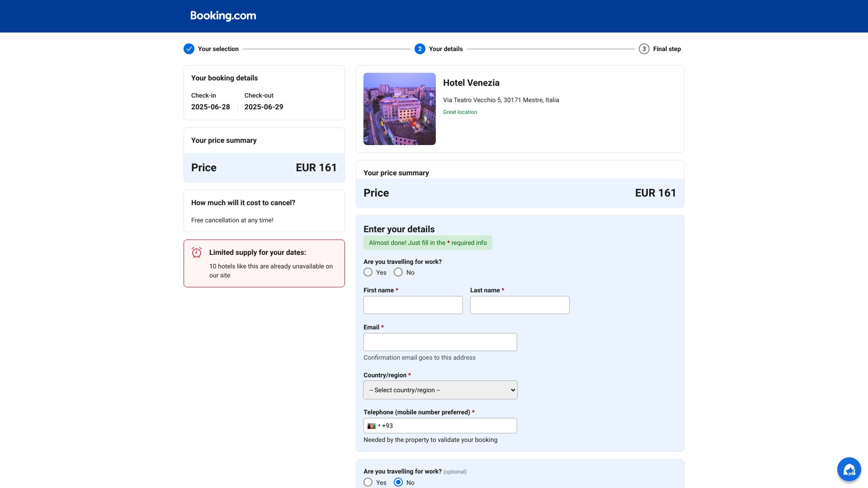This screenshot has height=488, width=868.
Task: Open the Country/region dropdown
Action: [440, 390]
